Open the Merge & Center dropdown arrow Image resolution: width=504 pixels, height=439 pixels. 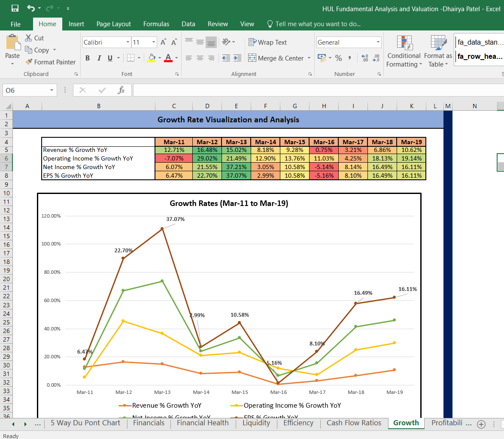pos(309,58)
